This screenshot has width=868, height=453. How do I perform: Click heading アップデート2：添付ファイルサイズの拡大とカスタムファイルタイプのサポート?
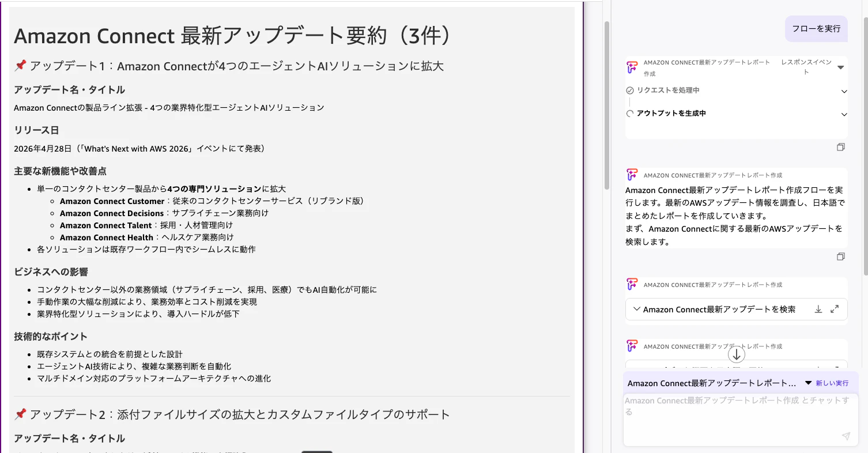232,414
